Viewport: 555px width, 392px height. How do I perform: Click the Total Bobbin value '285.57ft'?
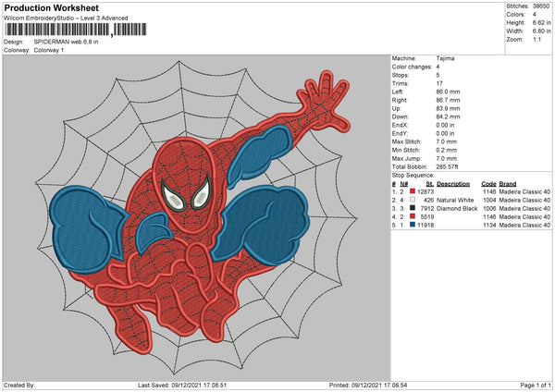(x=448, y=166)
